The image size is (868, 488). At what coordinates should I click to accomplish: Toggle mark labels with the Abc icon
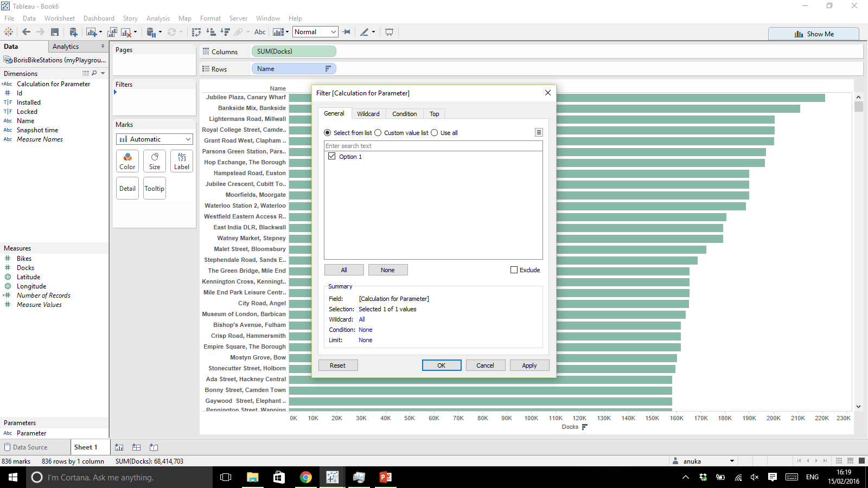pyautogui.click(x=260, y=32)
